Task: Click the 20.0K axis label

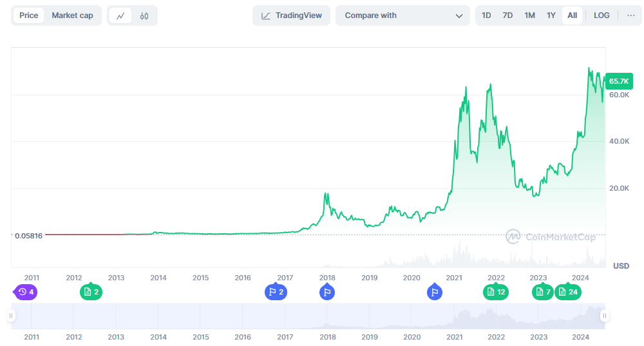Action: 619,188
